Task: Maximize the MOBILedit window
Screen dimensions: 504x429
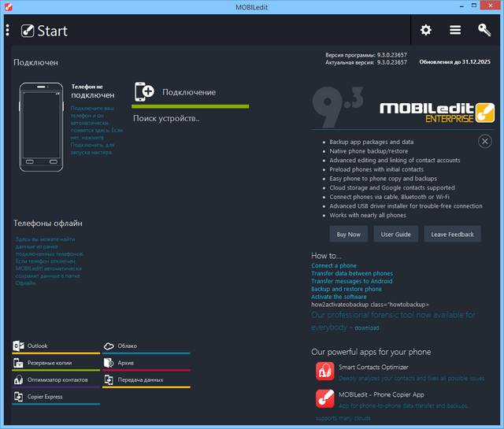Action: click(474, 6)
